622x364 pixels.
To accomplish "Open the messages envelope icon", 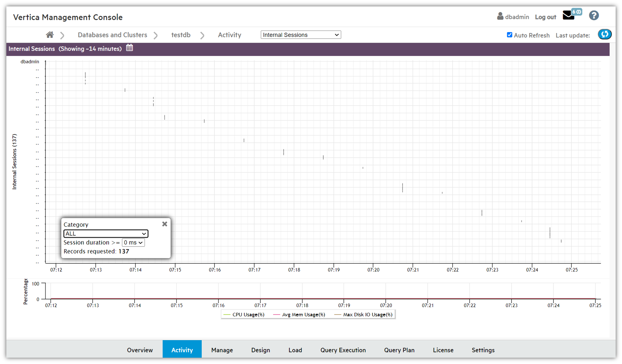I will [569, 16].
